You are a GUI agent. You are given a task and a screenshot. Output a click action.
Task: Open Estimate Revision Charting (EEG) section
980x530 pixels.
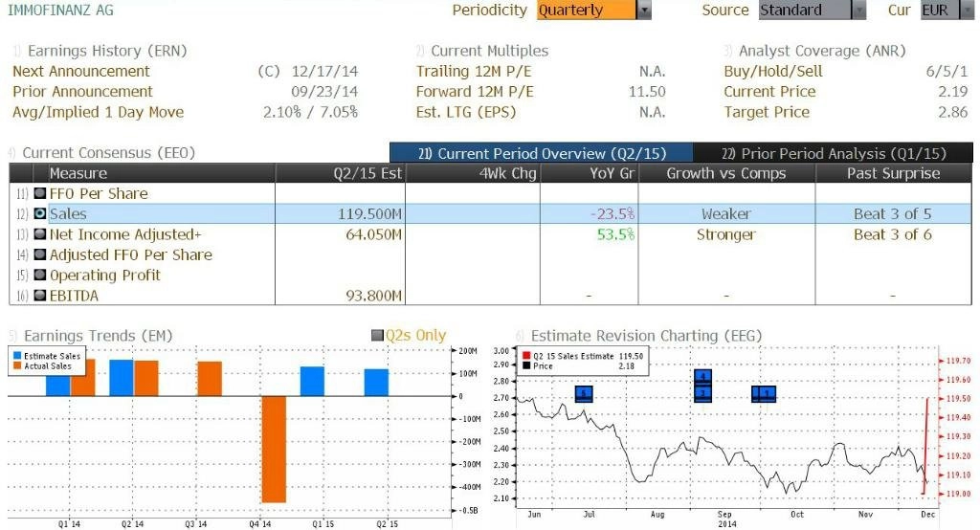click(x=646, y=336)
